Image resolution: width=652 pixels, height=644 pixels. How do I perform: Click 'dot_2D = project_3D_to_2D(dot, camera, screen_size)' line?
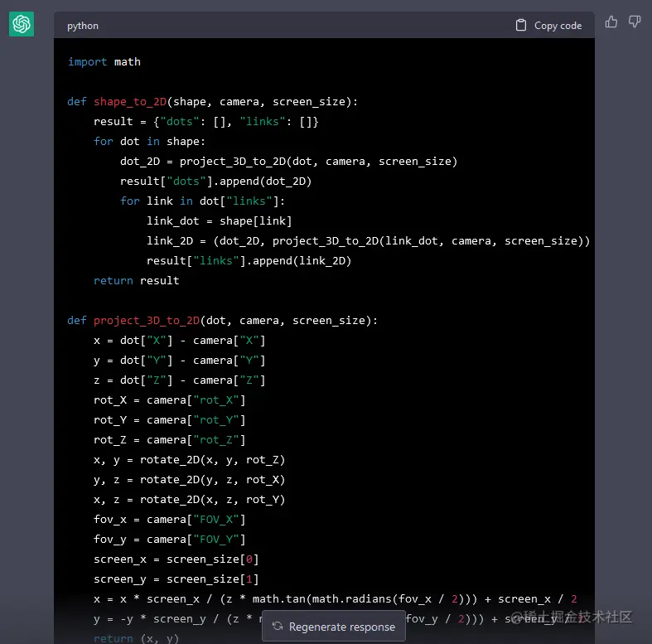coord(288,162)
